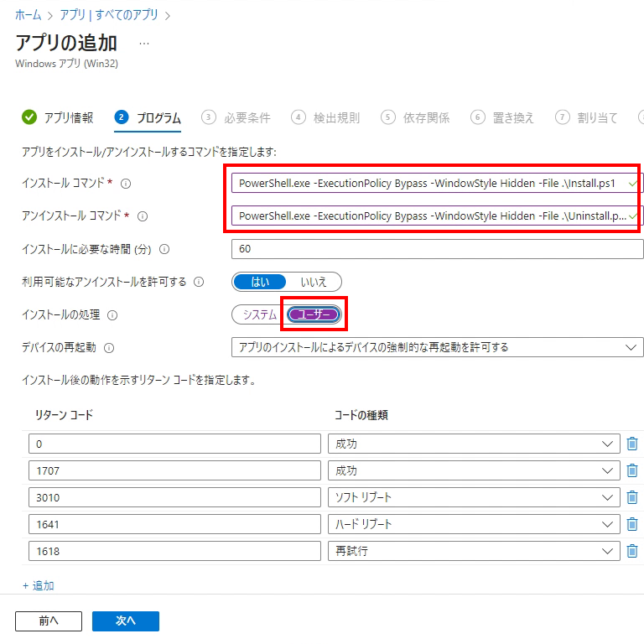Set install behavior to ユーザー

pos(314,314)
